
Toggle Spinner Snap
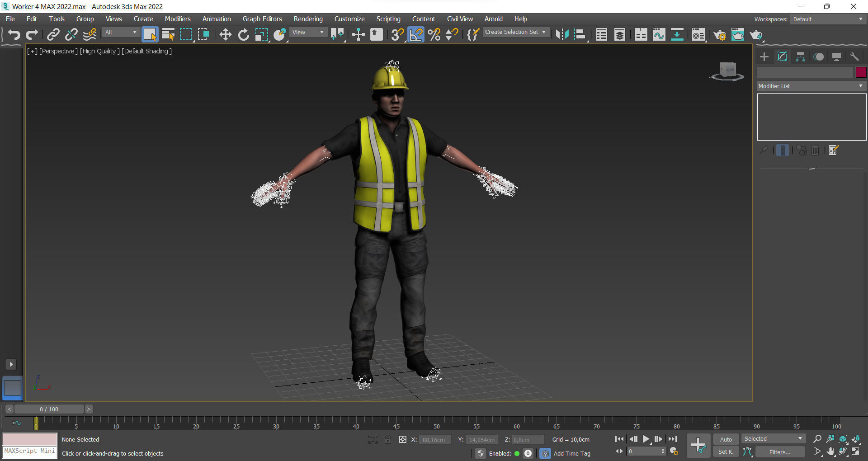(x=452, y=35)
